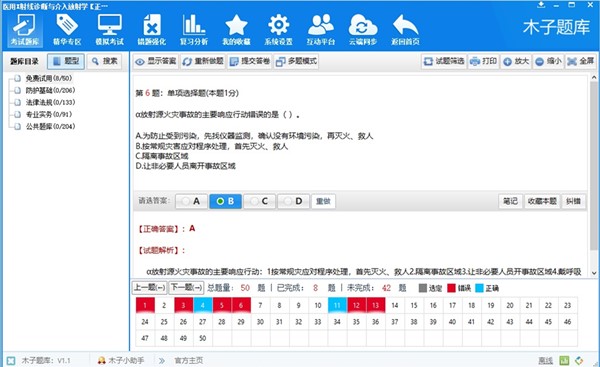Select answer option A
The height and width of the screenshot is (367, 600).
tap(191, 201)
